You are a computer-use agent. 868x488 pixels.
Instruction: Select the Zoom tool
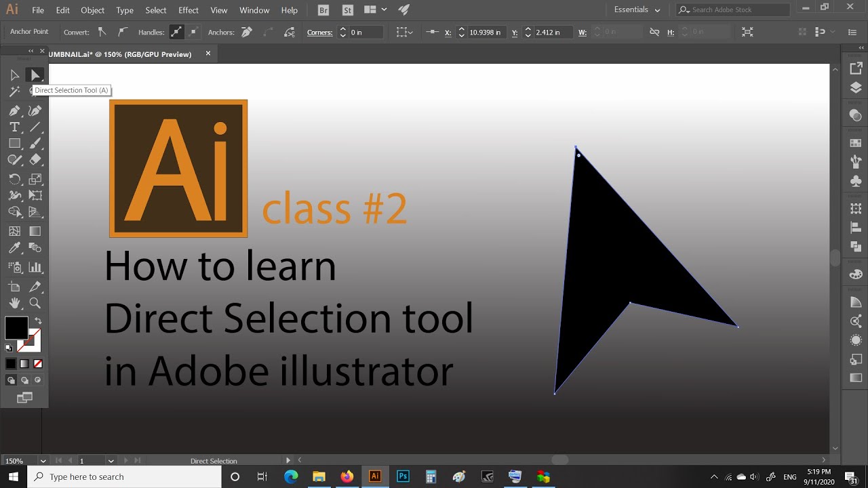[x=35, y=303]
